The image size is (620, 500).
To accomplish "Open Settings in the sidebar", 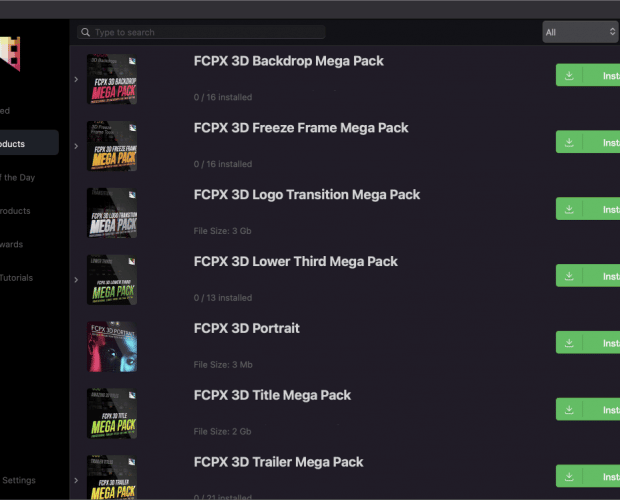I will [19, 480].
